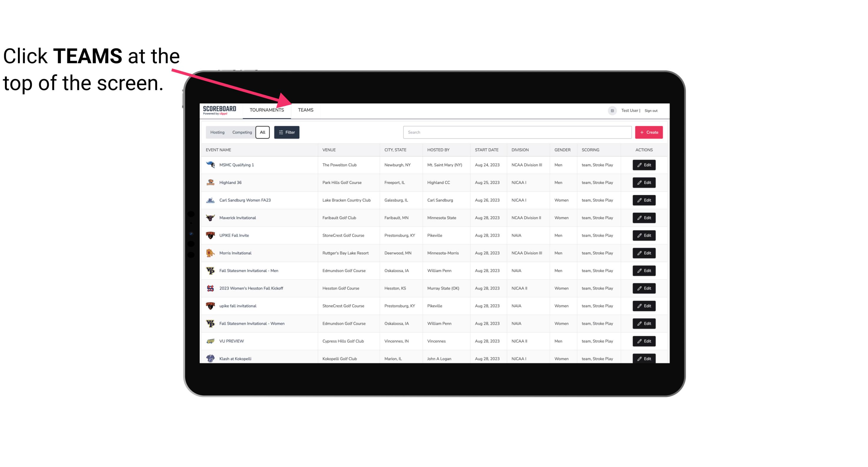
Task: Click the TOURNAMENTS navigation tab
Action: tap(267, 110)
